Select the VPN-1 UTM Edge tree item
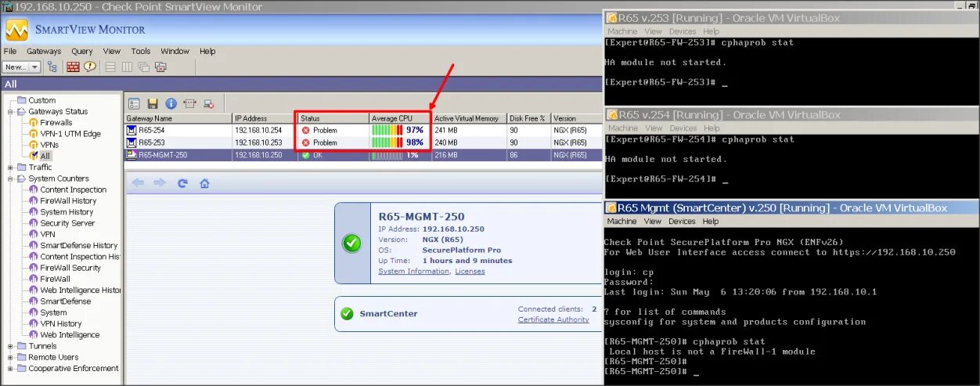 70,134
